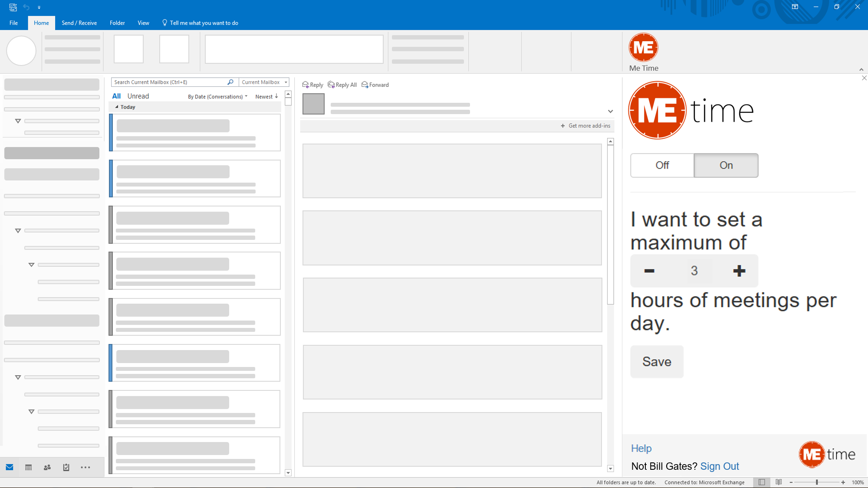Click message list scroll up arrow
Screen dimensions: 868x488
pos(288,94)
